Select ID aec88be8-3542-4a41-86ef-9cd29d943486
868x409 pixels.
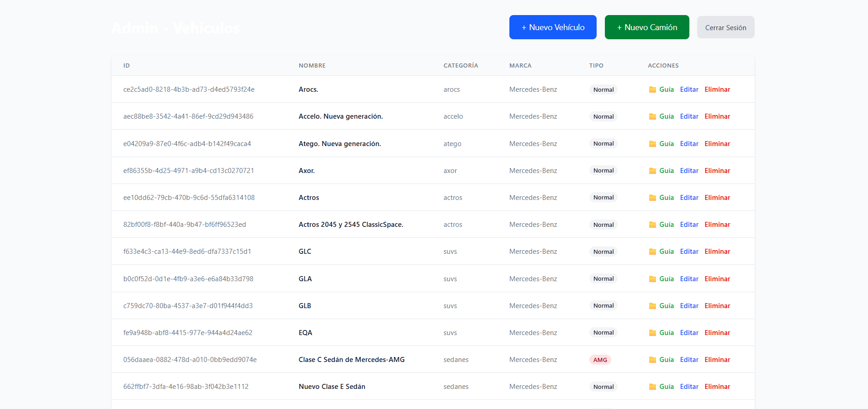click(x=188, y=116)
